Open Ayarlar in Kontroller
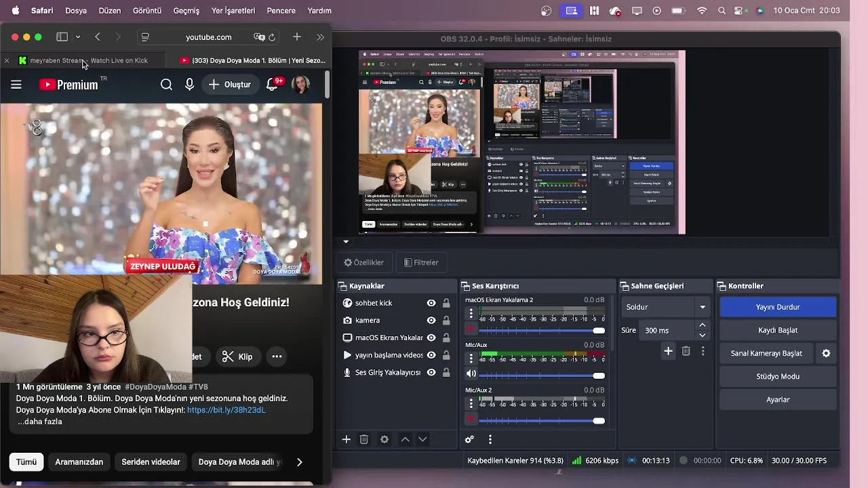Image resolution: width=868 pixels, height=488 pixels. 778,399
